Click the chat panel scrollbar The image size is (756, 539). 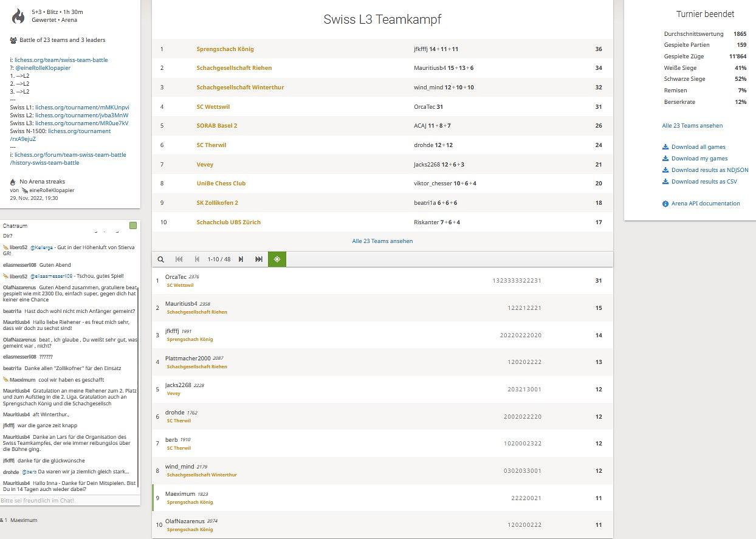[139, 365]
